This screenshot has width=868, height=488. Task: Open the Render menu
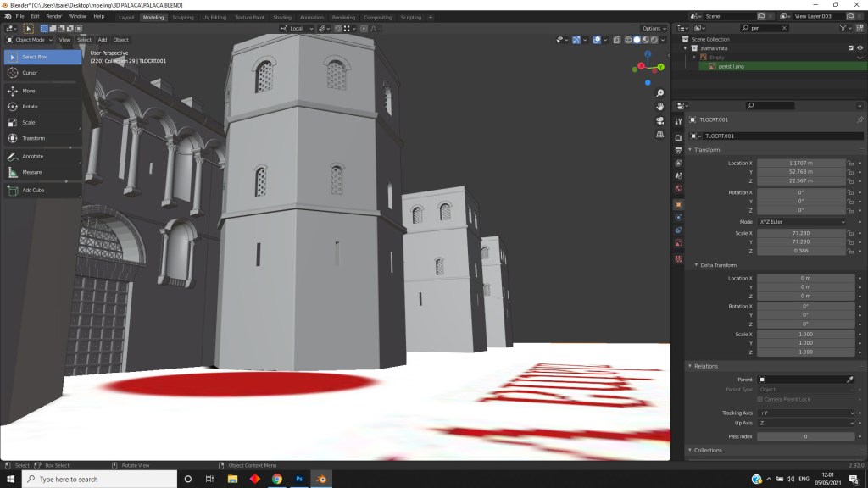tap(53, 16)
